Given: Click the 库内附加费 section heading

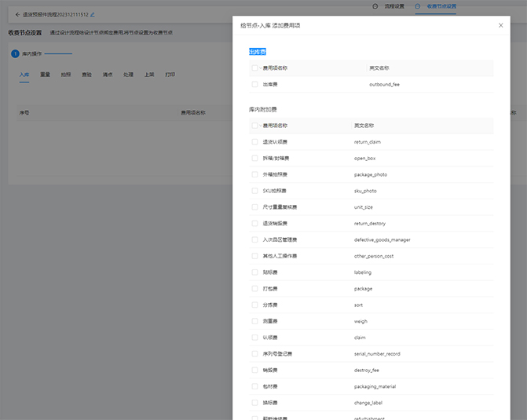Looking at the screenshot, I should point(263,110).
